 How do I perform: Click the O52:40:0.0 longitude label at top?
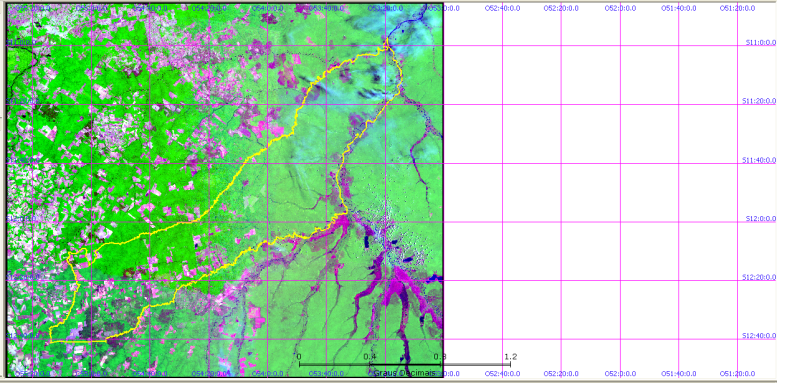coord(503,9)
